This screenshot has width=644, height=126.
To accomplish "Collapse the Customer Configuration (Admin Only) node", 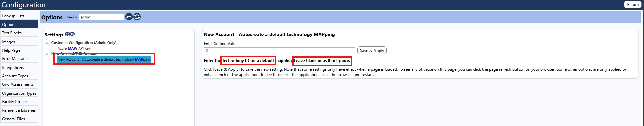I will (47, 43).
